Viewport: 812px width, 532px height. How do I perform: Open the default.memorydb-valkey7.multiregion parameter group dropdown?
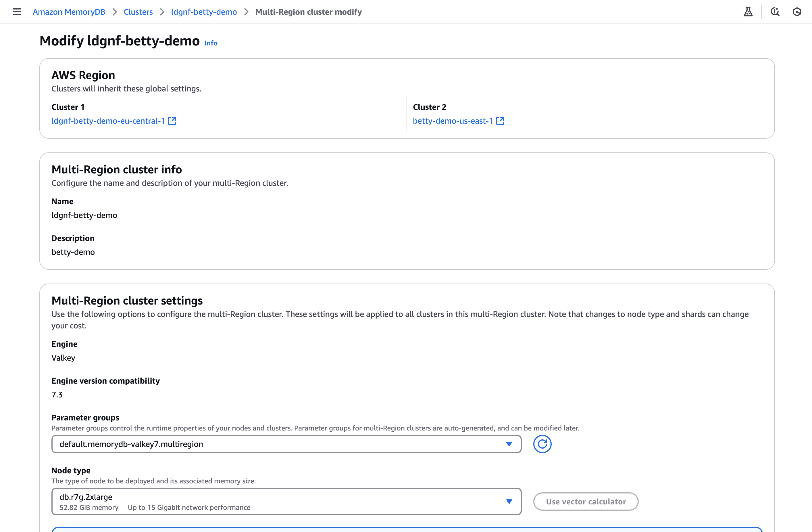[273, 444]
